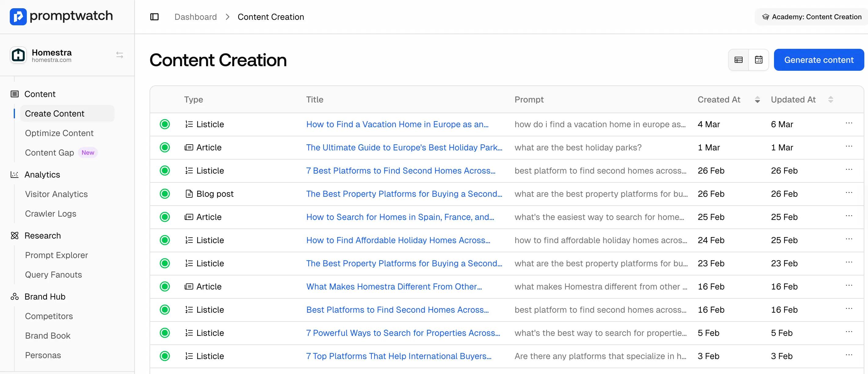Open the Homestra house logo

[x=18, y=55]
